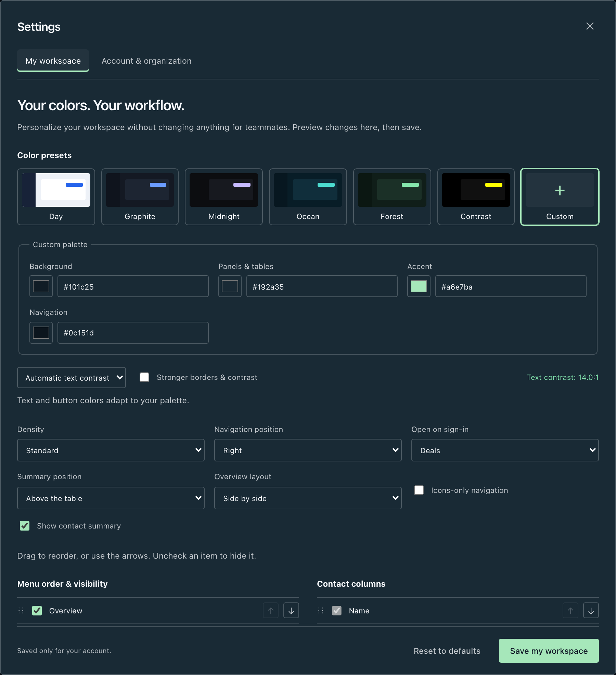Click the plus icon in Custom preset

560,190
